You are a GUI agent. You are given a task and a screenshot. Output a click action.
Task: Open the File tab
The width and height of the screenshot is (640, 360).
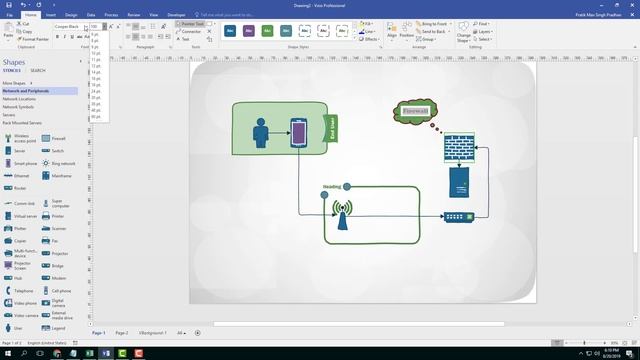9,15
